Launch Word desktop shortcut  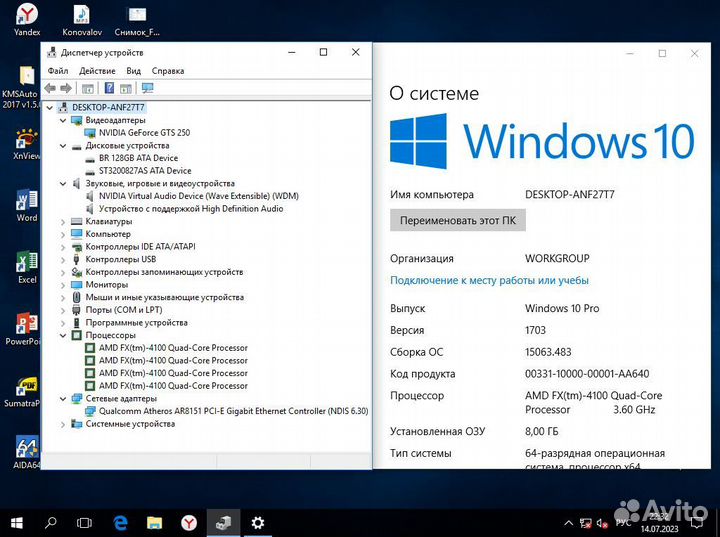click(x=27, y=205)
